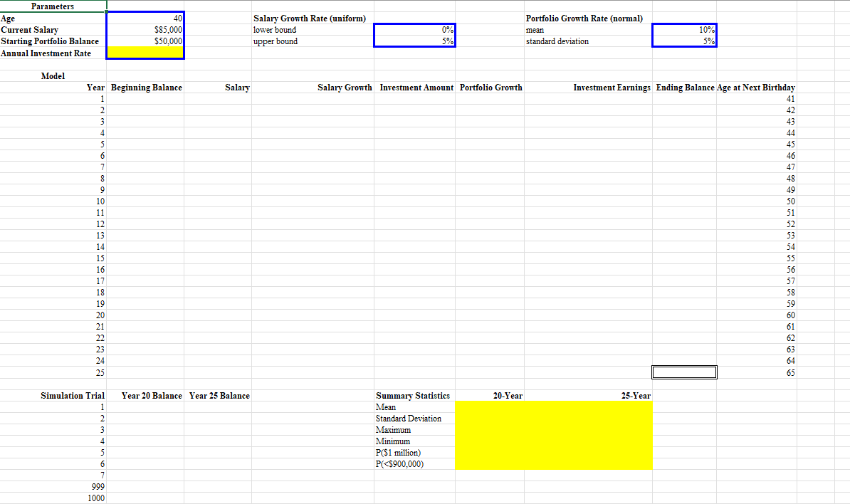Click Age at Next Birthday value 41
Image resolution: width=850 pixels, height=504 pixels.
(757, 99)
